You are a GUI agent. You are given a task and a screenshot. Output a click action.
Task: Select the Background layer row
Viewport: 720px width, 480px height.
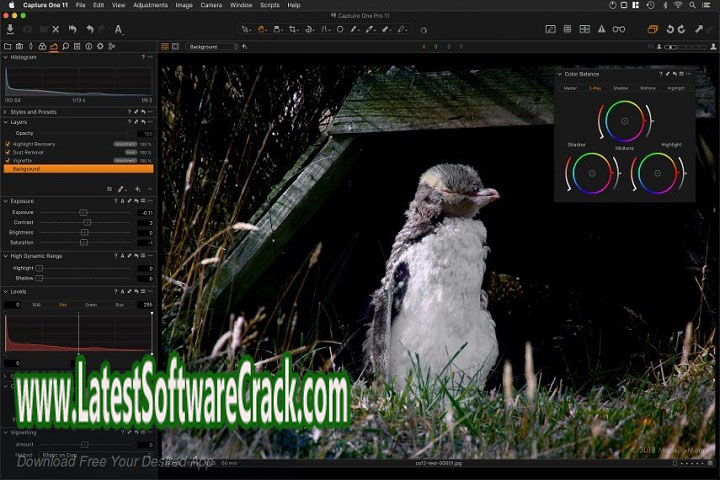tap(79, 169)
